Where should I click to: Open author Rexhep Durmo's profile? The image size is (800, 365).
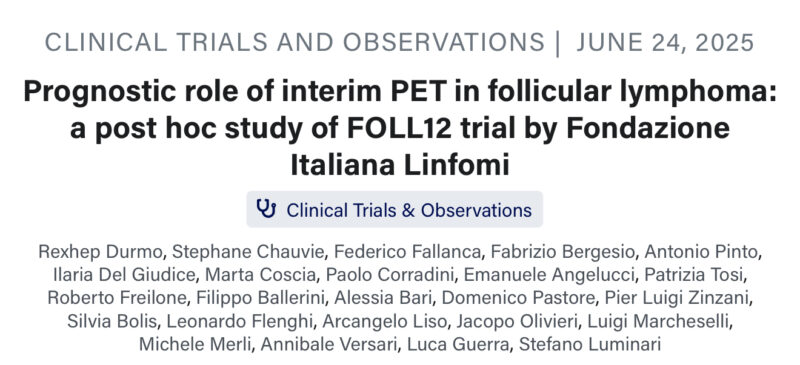pos(102,252)
